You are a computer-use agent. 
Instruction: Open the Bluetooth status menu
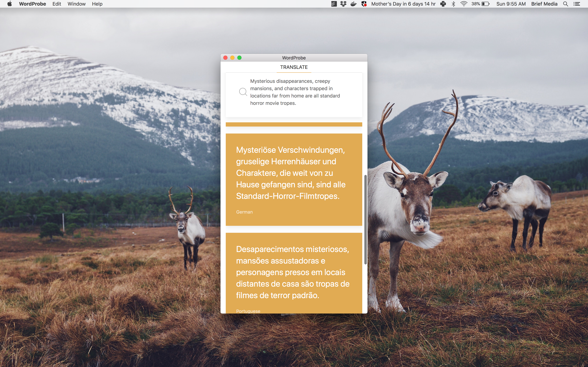tap(453, 4)
